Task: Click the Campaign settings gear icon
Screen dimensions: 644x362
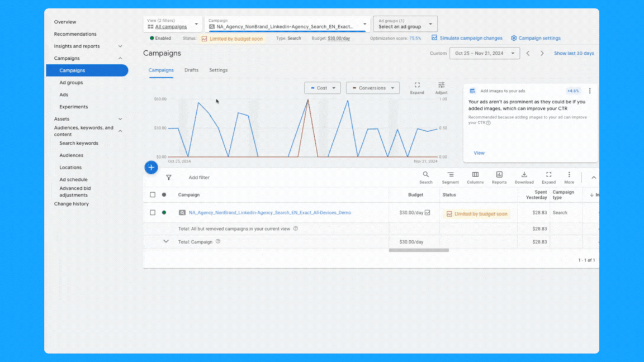Action: [x=514, y=38]
